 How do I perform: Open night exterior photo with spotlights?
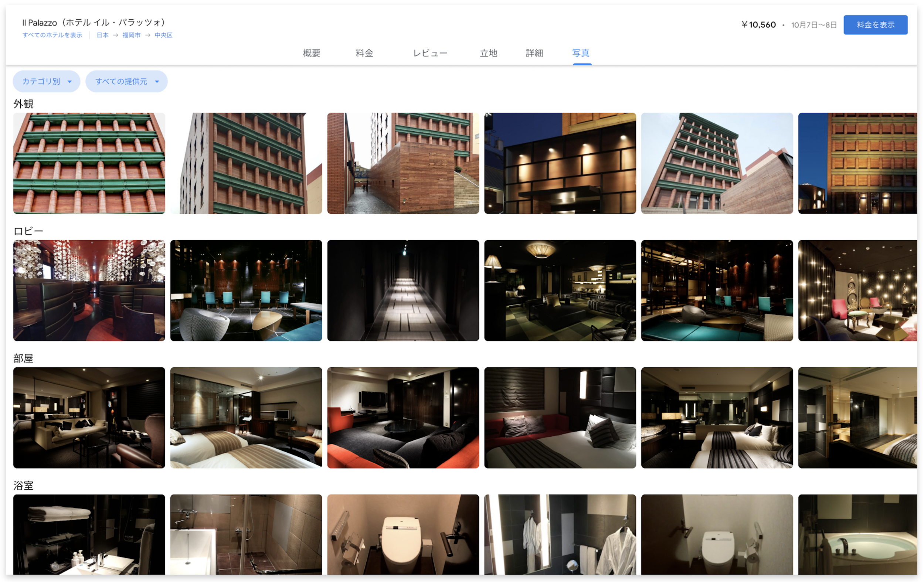[560, 163]
